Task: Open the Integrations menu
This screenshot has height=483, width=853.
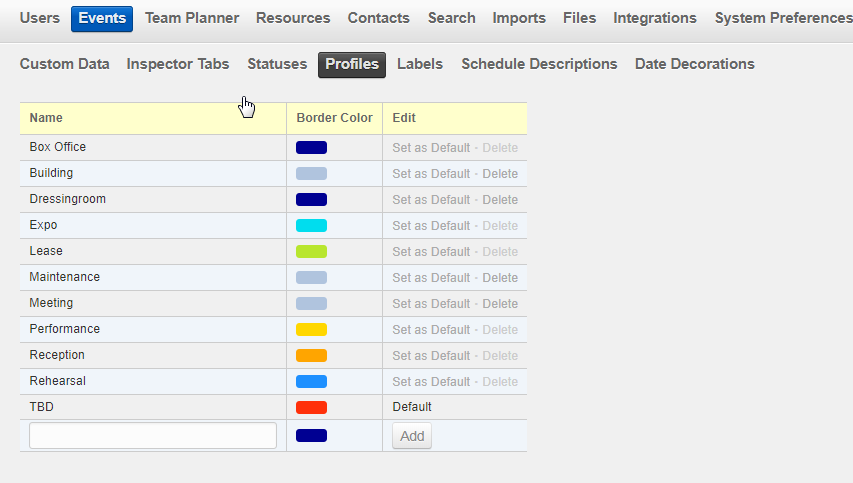Action: click(x=655, y=18)
